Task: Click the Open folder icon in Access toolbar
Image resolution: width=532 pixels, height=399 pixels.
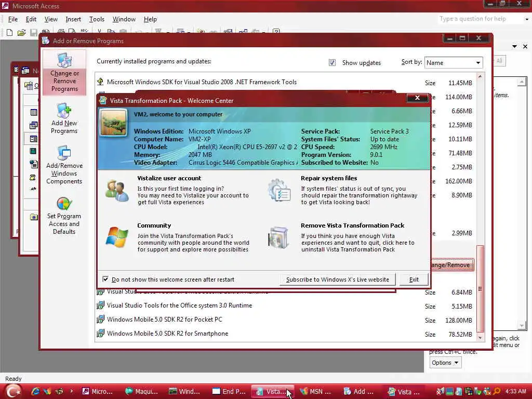Action: pyautogui.click(x=21, y=33)
